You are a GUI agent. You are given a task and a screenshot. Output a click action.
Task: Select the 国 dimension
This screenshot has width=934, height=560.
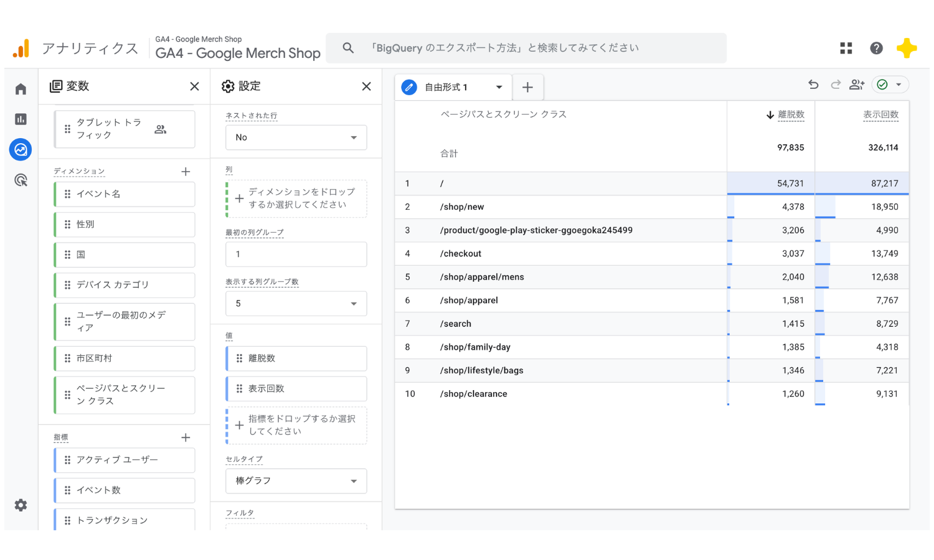125,255
